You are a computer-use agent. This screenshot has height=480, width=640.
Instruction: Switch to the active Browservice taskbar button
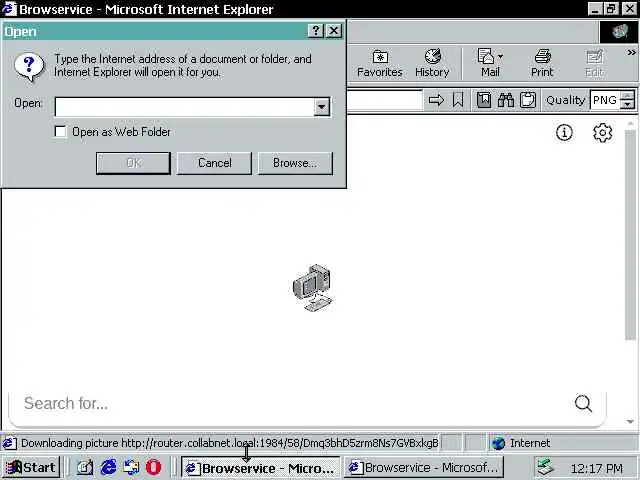point(260,467)
